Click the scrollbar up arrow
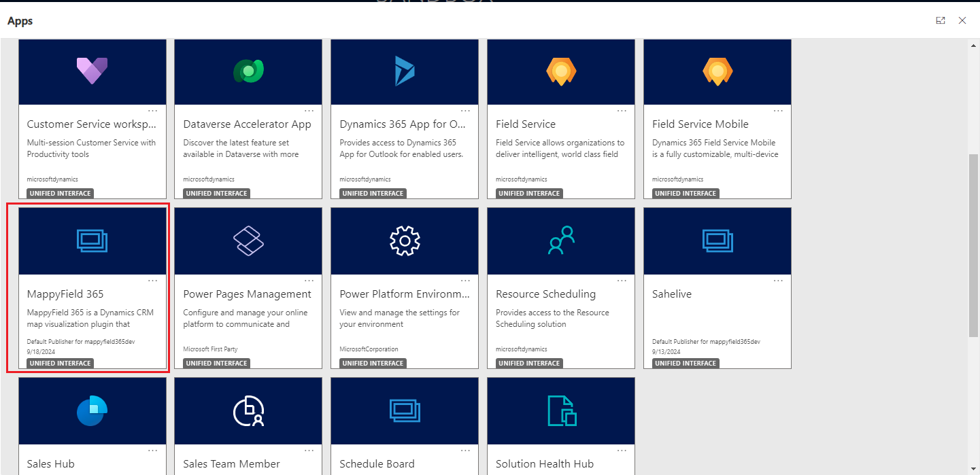 974,46
